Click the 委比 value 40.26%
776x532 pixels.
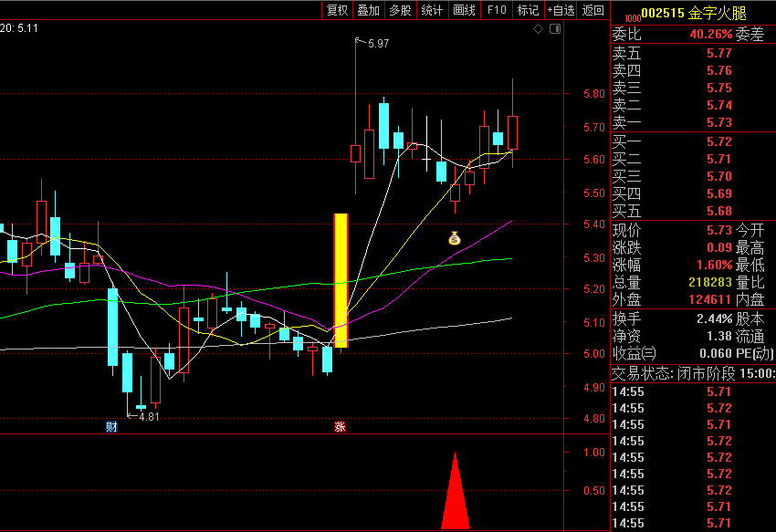point(710,34)
